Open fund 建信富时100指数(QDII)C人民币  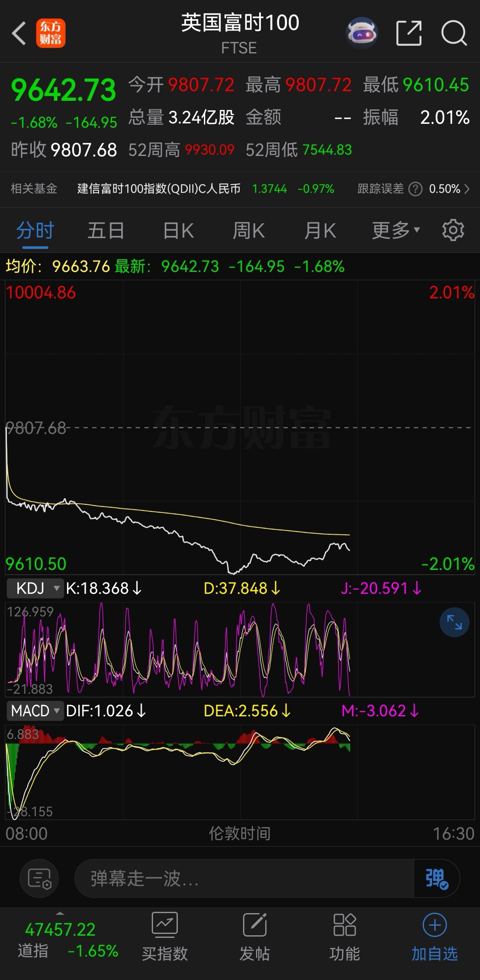point(159,189)
